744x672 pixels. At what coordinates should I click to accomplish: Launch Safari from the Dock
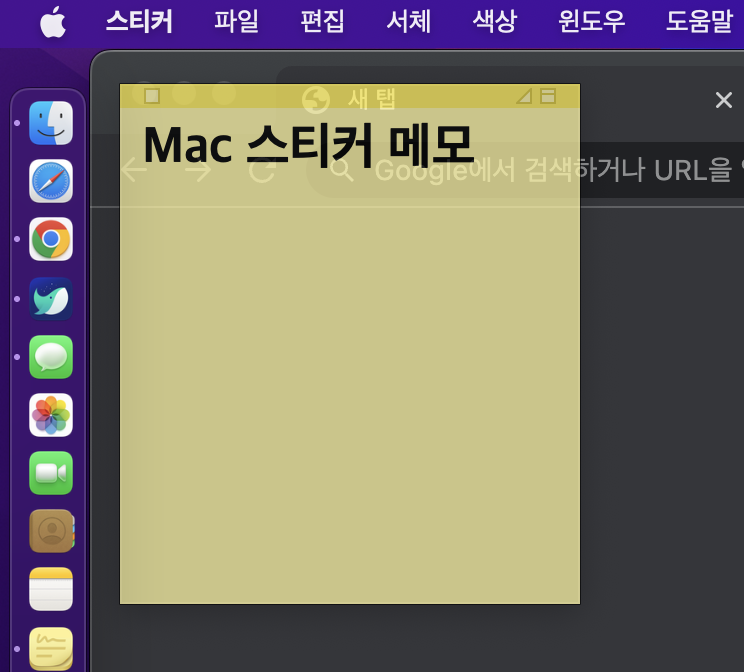[51, 181]
